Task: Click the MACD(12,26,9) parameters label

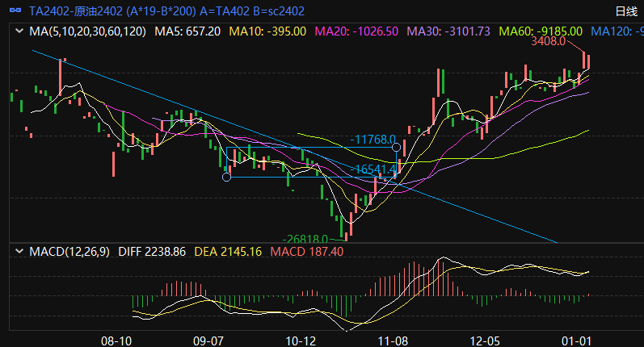Action: [70, 252]
